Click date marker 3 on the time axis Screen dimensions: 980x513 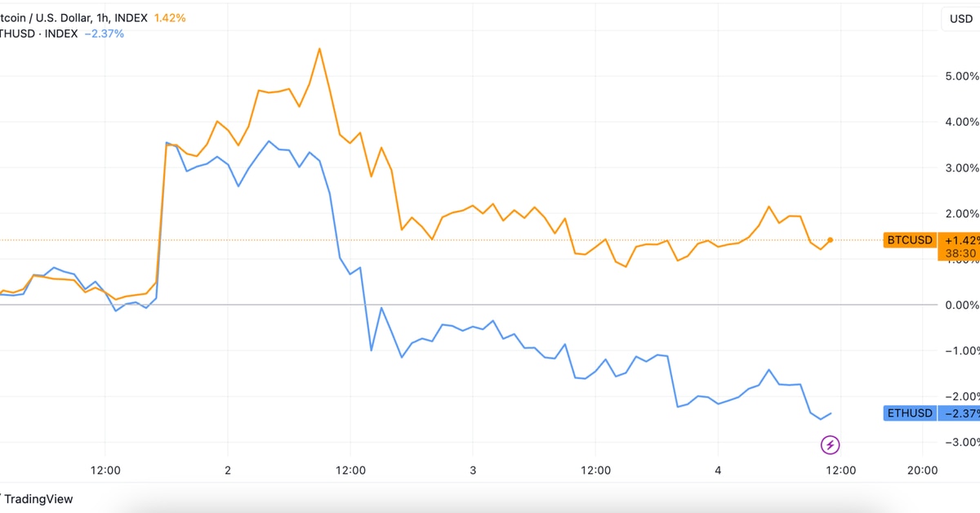[x=473, y=471]
